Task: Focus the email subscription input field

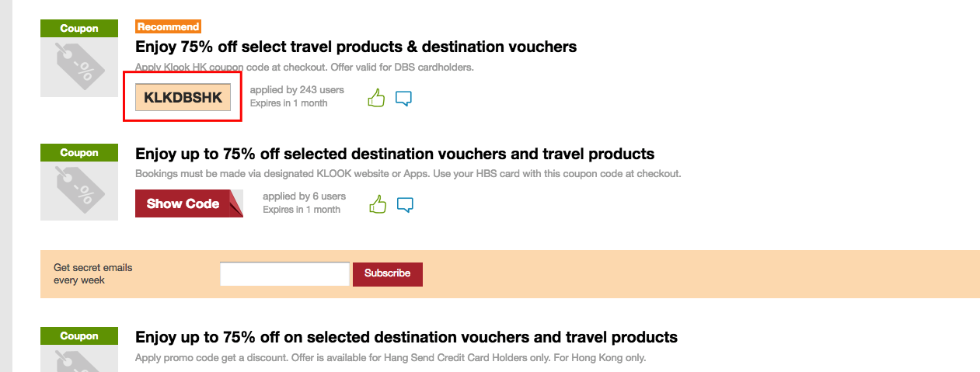Action: pyautogui.click(x=284, y=273)
